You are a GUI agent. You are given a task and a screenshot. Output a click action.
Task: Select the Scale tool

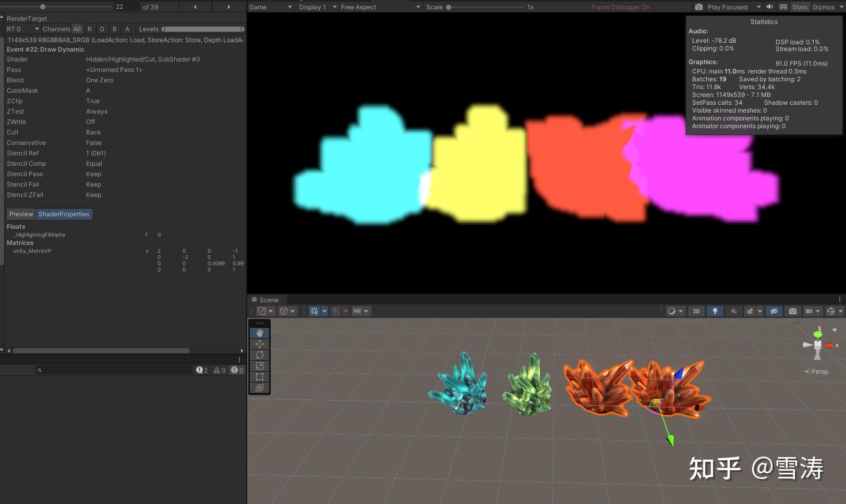coord(259,366)
